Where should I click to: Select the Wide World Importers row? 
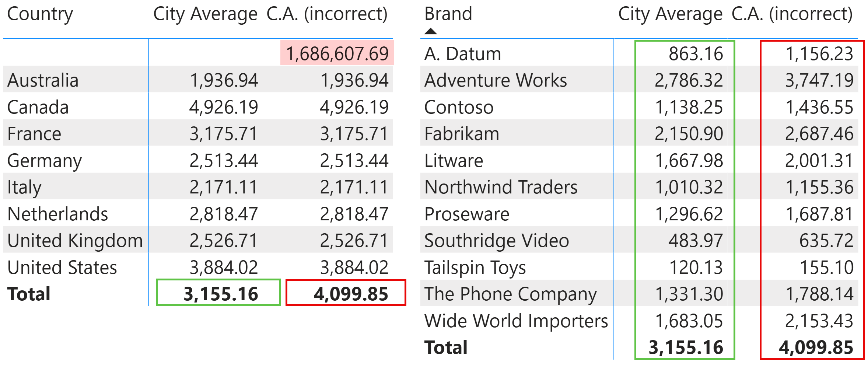point(516,321)
